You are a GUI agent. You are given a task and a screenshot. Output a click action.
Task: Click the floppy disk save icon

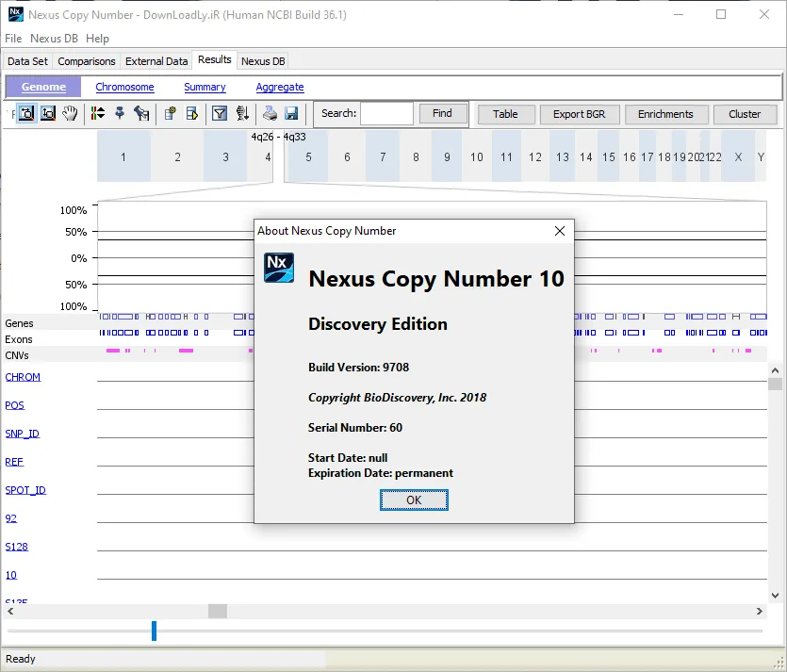291,113
